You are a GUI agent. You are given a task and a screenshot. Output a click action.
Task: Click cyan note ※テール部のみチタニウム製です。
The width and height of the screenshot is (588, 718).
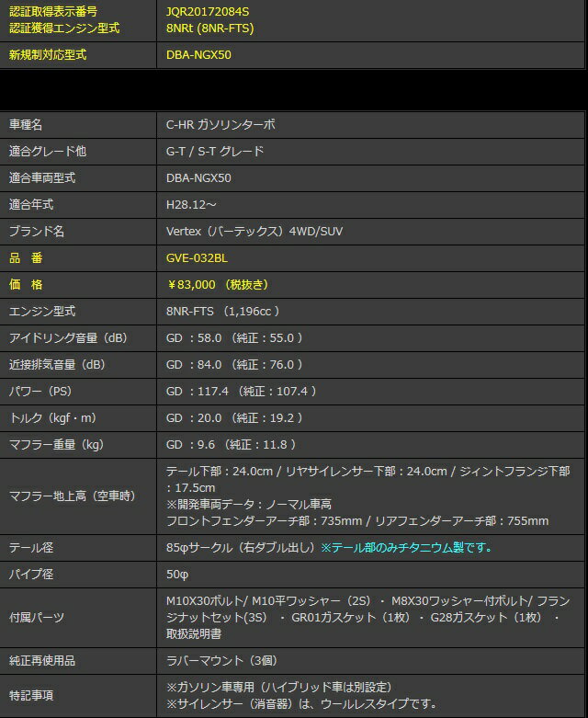point(406,547)
